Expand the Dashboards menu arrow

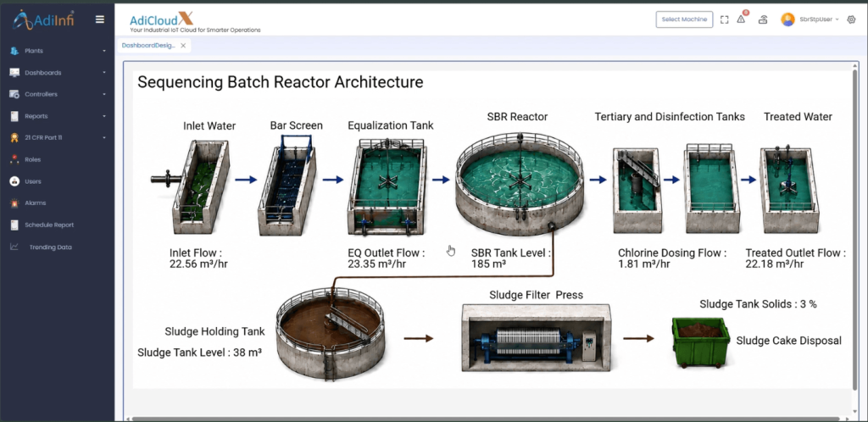[104, 73]
